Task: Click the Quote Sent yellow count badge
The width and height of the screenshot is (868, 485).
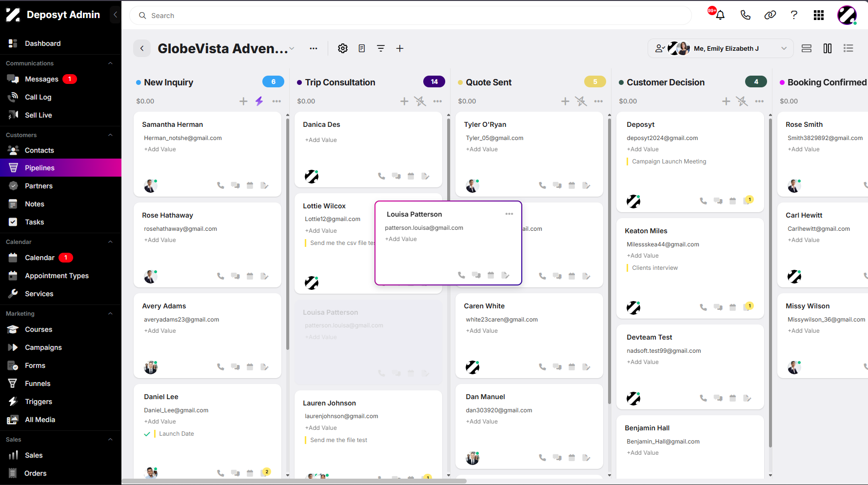Action: pos(595,82)
